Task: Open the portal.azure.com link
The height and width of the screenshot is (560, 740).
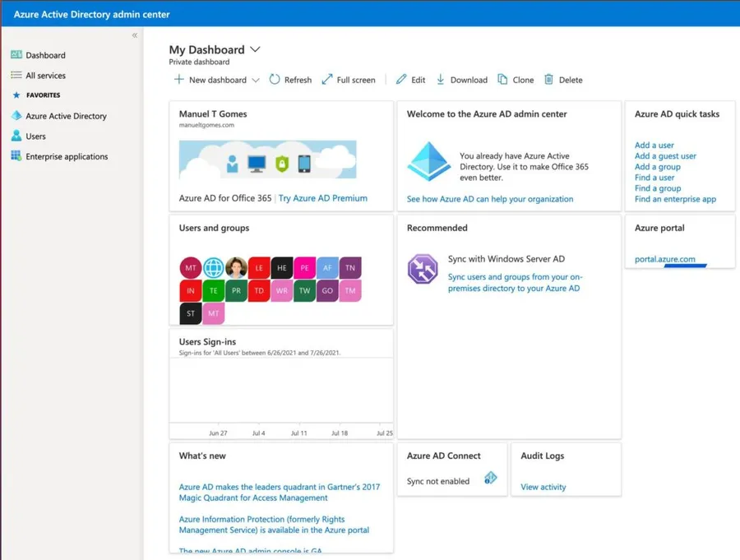Action: [x=664, y=259]
